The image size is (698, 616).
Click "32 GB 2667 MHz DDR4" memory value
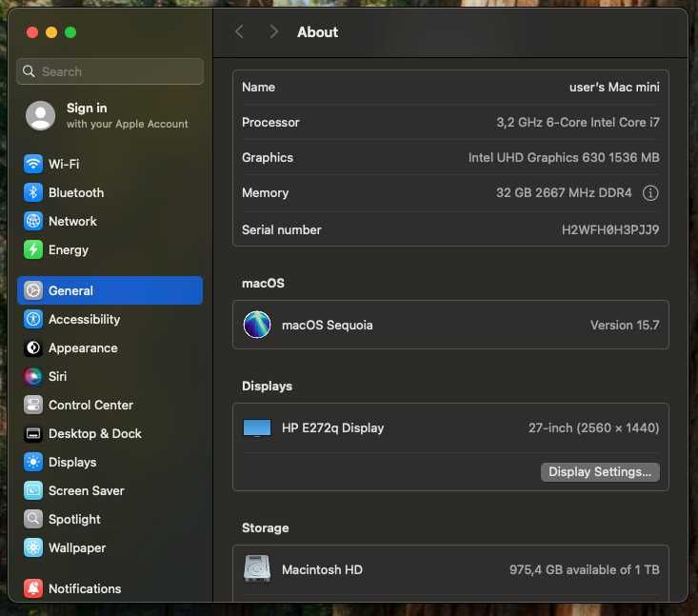pos(564,192)
